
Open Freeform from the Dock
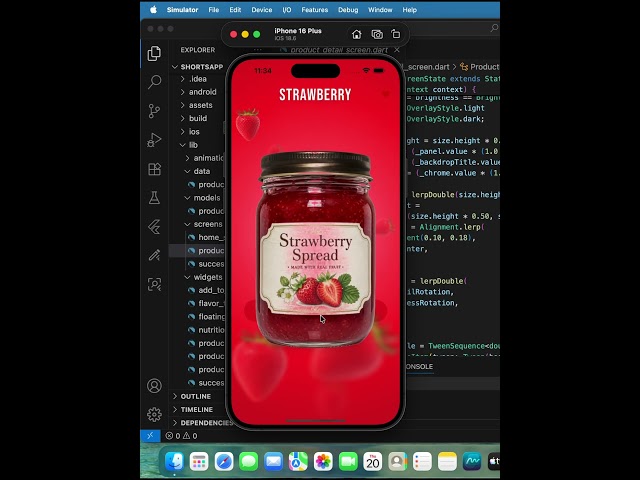472,462
